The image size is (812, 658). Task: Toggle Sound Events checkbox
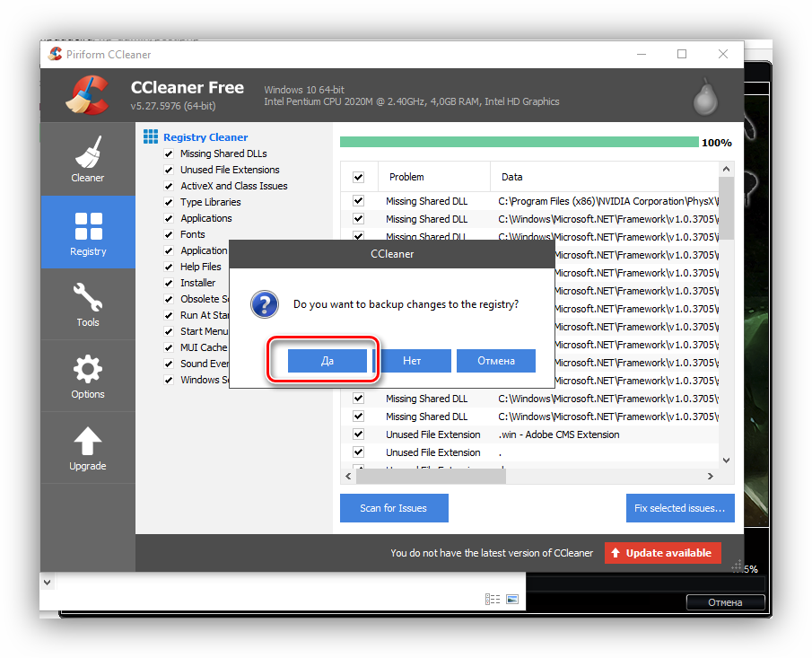169,364
